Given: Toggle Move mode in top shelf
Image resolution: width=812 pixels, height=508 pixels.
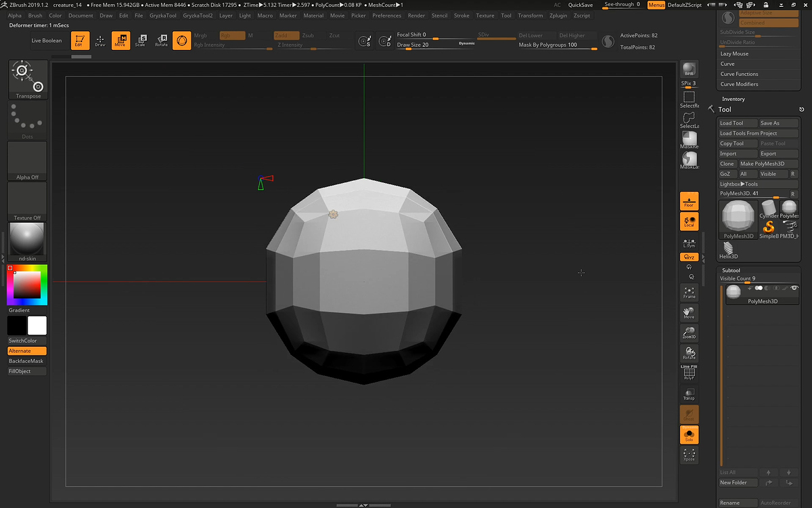Looking at the screenshot, I should click(120, 41).
